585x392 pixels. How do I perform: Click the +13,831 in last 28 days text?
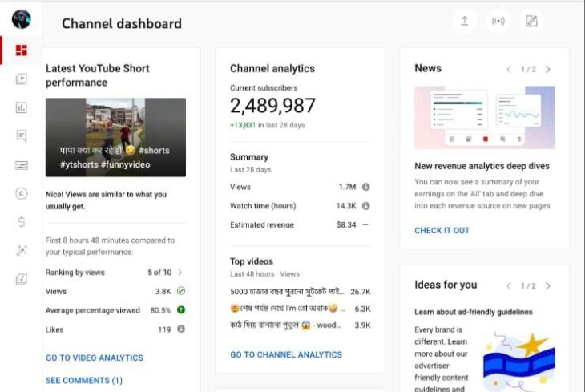(x=267, y=125)
